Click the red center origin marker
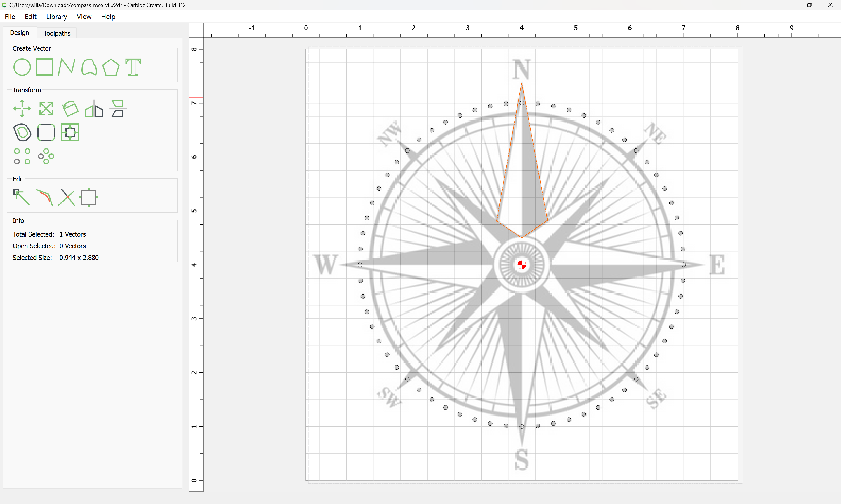 pos(522,265)
